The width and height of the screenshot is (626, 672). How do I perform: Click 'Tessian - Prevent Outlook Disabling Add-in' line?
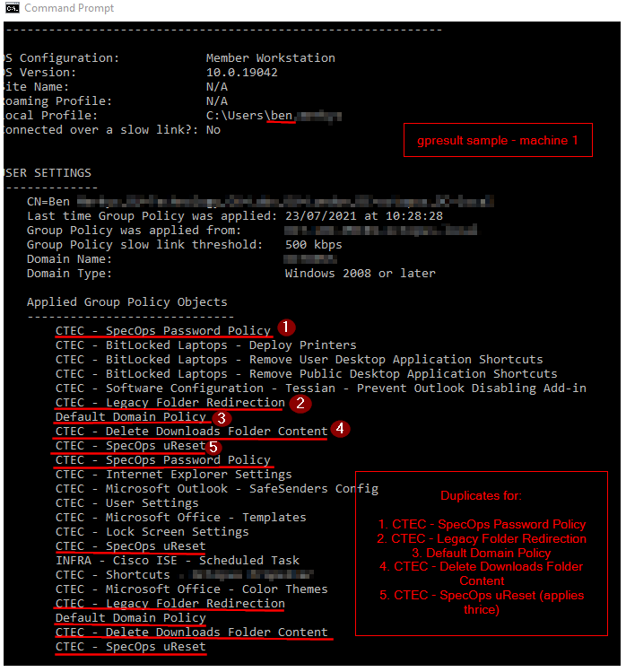[x=321, y=388]
